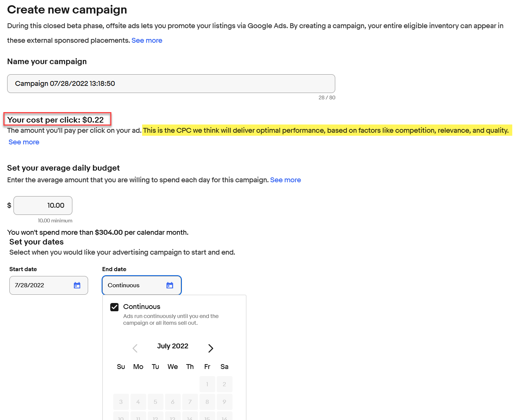Open See more link beside daily budget description
This screenshot has width=516, height=420.
[285, 180]
